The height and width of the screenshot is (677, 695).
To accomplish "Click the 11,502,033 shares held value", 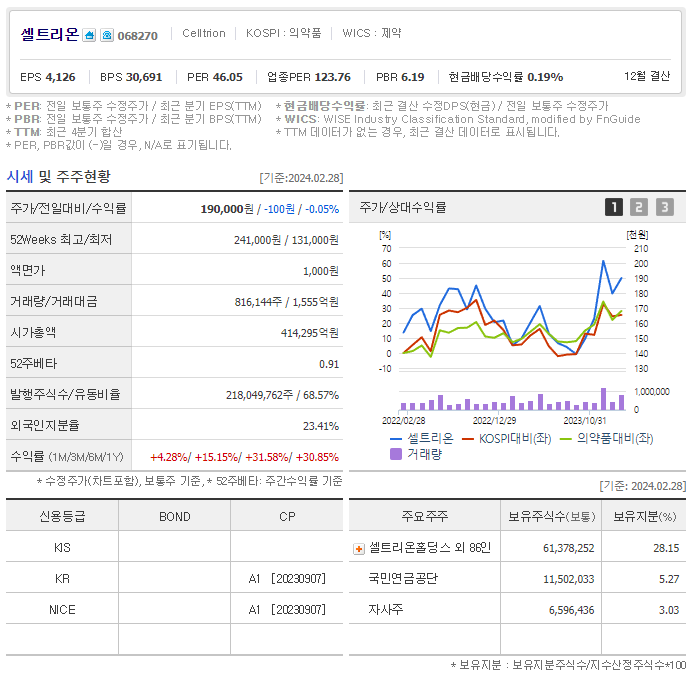I will point(568,579).
